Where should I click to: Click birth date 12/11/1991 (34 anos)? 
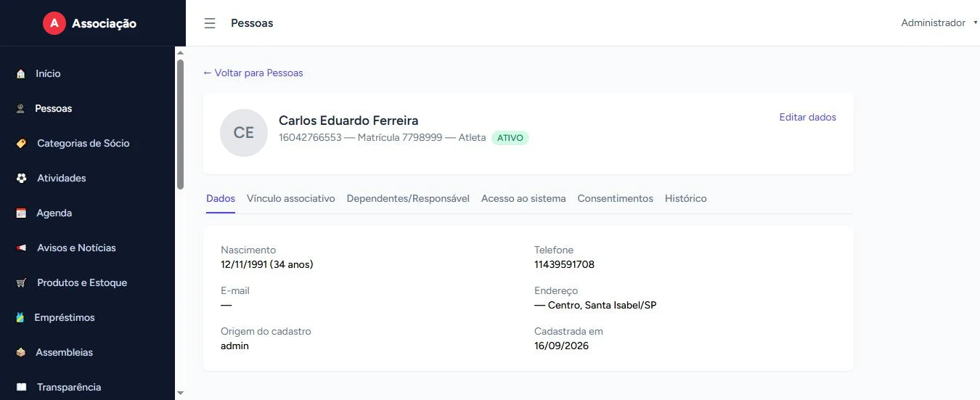click(267, 264)
